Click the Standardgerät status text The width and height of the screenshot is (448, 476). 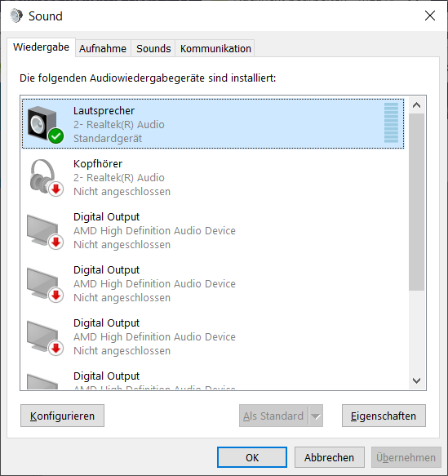tap(108, 139)
